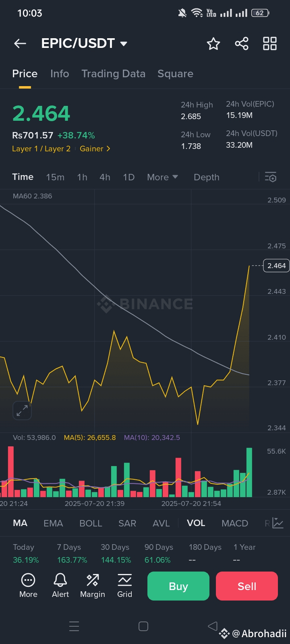Tap the 7 Days 163.77% performance
This screenshot has width=290, height=644.
[72, 553]
